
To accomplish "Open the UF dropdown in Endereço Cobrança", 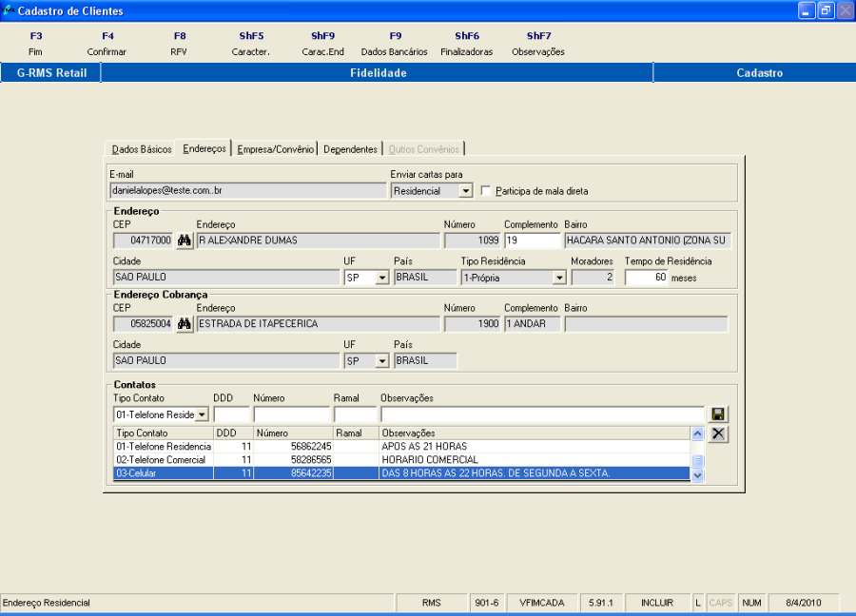I will click(382, 361).
